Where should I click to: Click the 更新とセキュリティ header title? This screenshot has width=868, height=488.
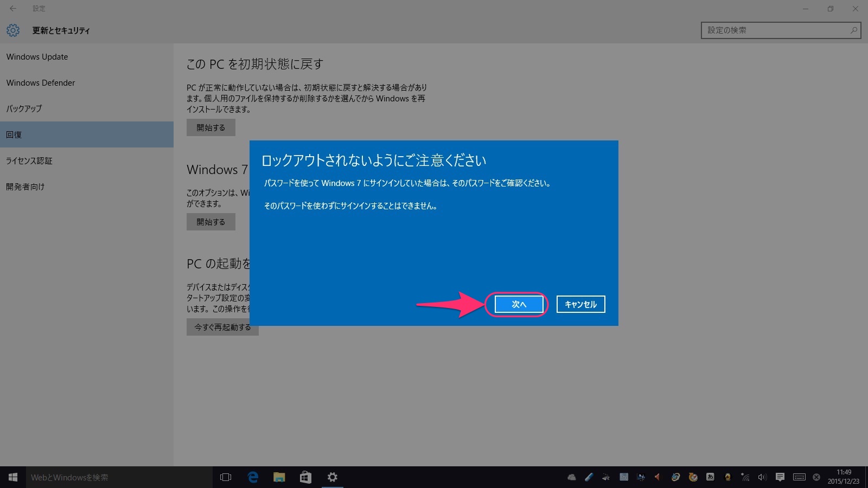(61, 30)
